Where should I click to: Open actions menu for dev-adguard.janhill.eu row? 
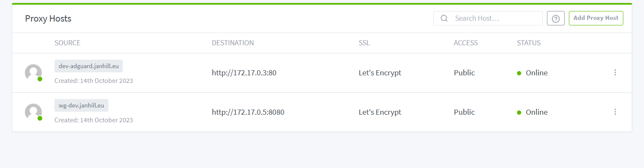coord(615,72)
